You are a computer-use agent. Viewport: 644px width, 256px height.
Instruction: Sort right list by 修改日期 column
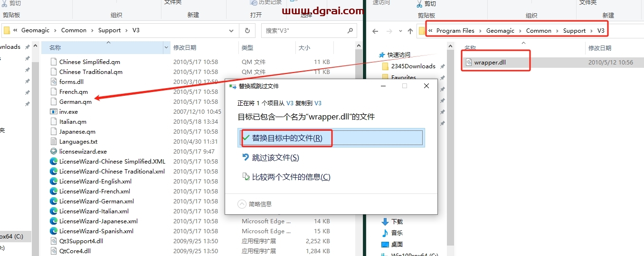pos(599,48)
